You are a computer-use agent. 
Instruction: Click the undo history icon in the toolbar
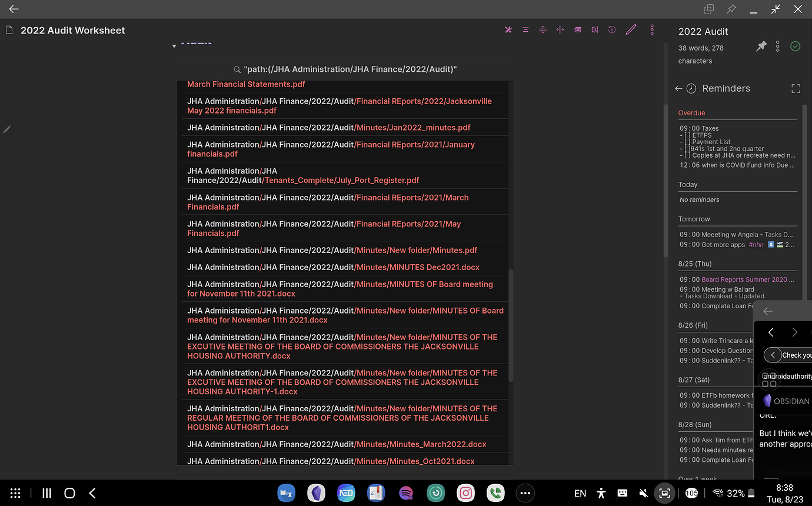coord(612,29)
